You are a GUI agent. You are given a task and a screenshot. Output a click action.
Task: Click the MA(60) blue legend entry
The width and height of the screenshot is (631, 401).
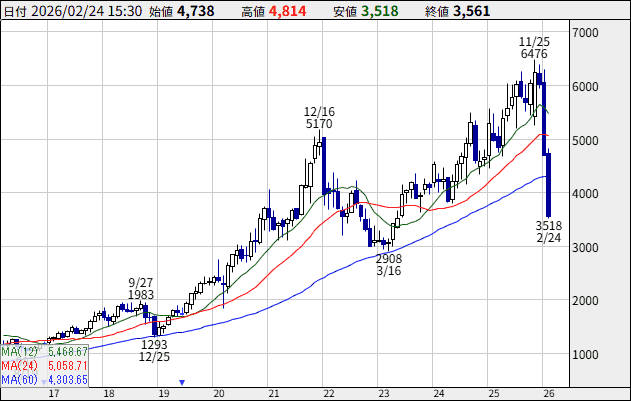(45, 379)
